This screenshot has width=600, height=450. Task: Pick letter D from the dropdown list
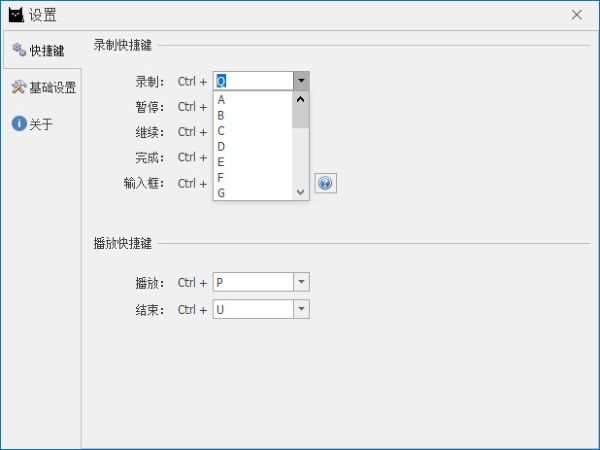(x=252, y=146)
